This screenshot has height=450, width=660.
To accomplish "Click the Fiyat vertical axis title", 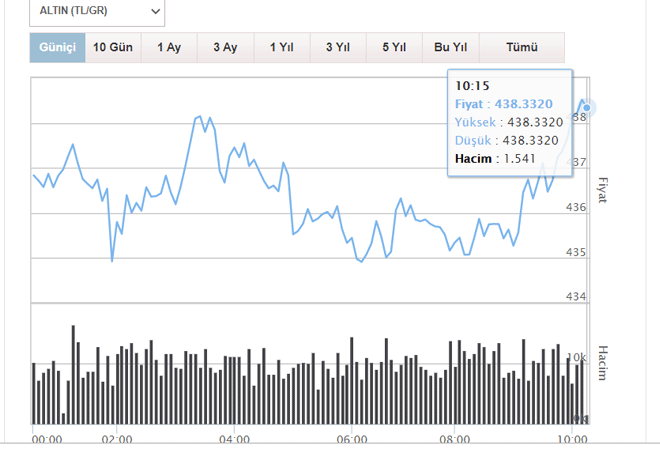I will pos(602,190).
